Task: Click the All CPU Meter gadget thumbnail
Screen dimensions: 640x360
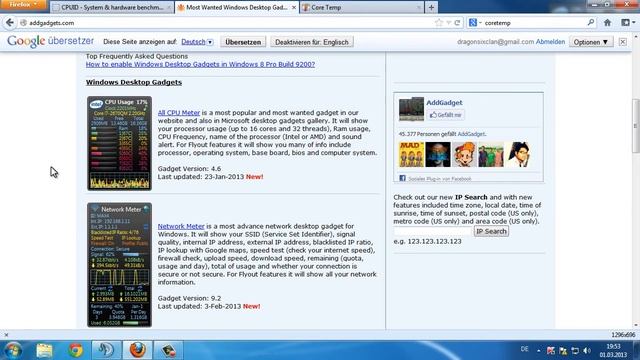Action: tap(119, 143)
